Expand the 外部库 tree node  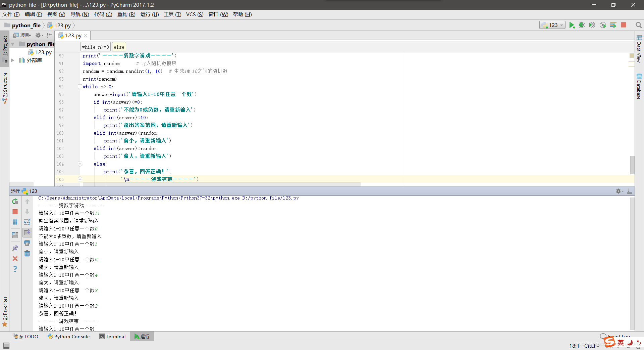(x=13, y=60)
